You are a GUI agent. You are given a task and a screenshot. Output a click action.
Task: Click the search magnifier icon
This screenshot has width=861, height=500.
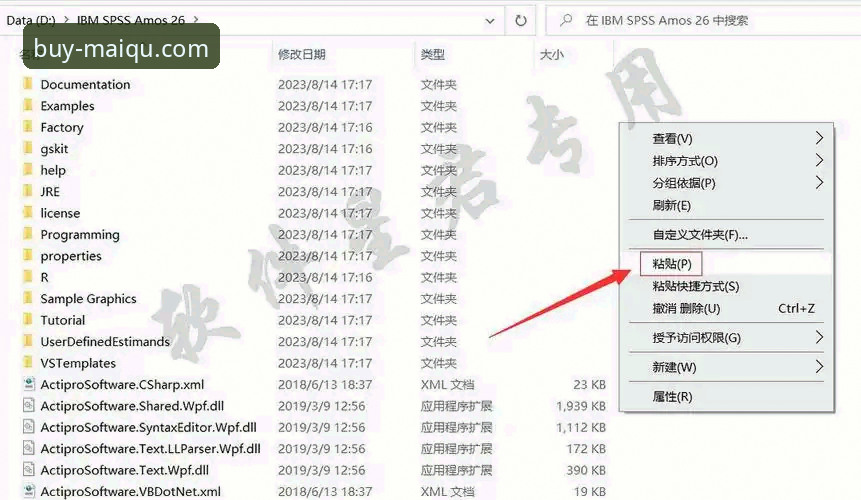pos(566,20)
